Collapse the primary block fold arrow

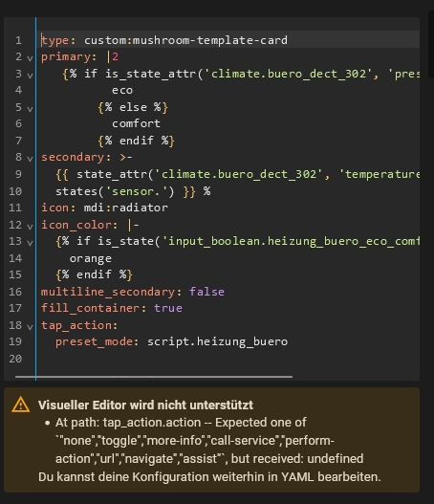coord(30,58)
